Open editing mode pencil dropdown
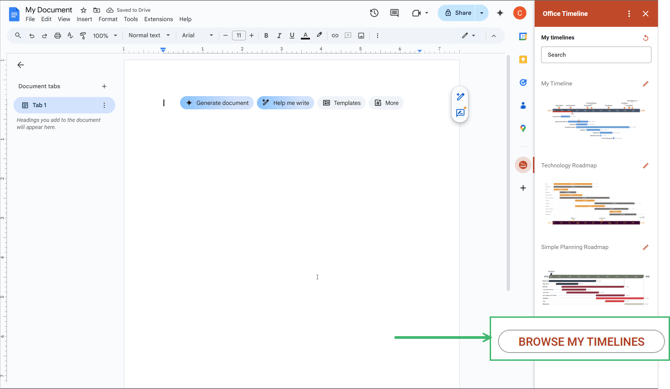Screen dimensions: 670x389 click(x=468, y=35)
